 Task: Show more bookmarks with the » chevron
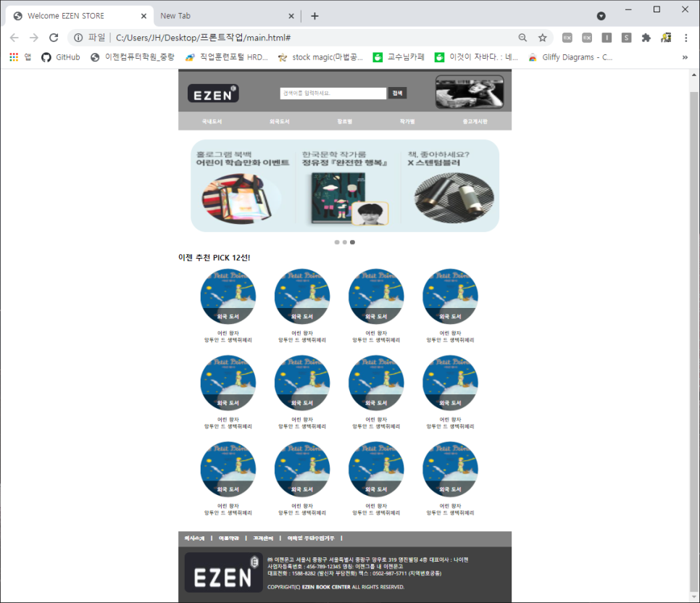point(685,57)
